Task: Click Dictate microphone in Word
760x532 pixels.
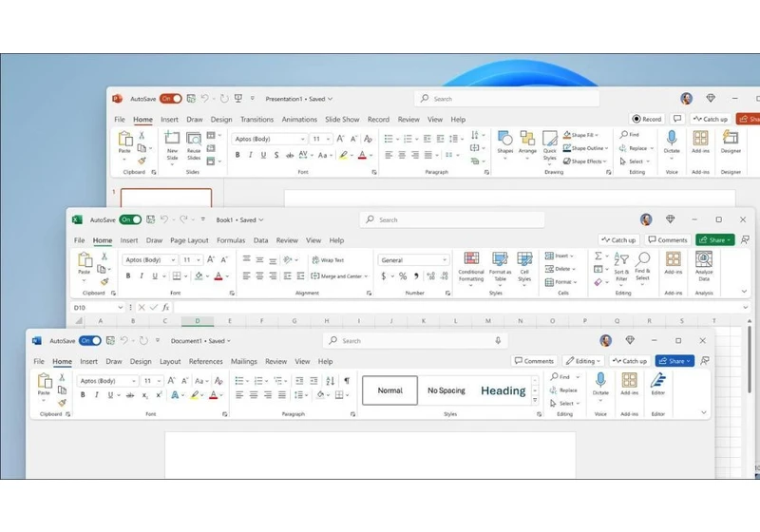Action: point(600,380)
